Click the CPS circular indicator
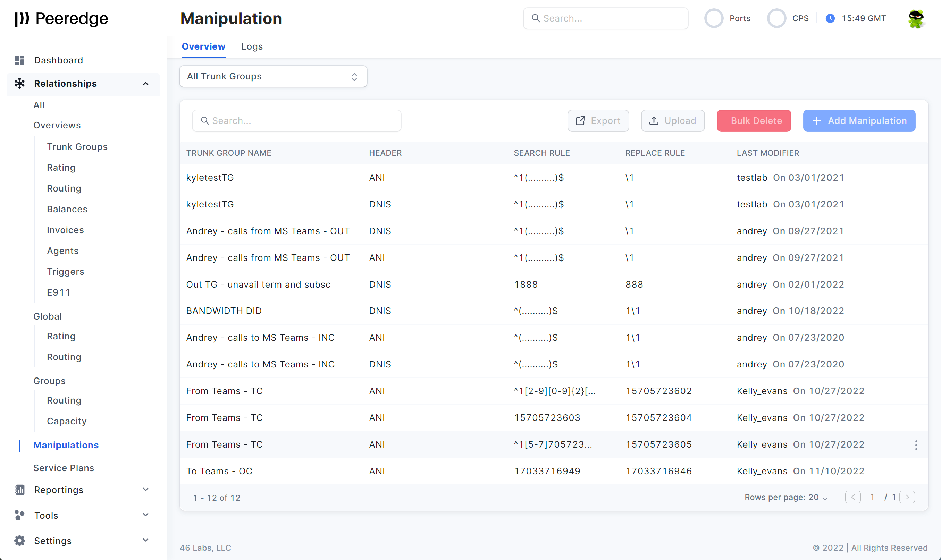This screenshot has height=560, width=941. coord(776,18)
